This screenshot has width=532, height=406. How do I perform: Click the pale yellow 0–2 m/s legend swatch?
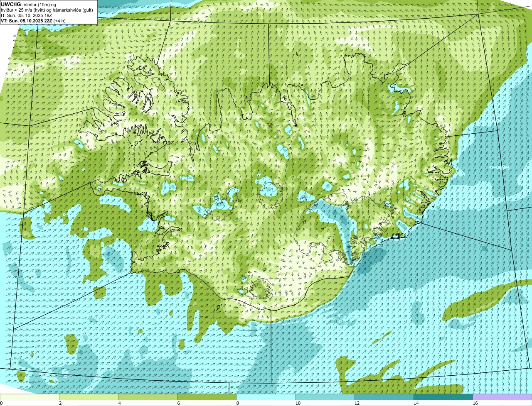coord(30,397)
